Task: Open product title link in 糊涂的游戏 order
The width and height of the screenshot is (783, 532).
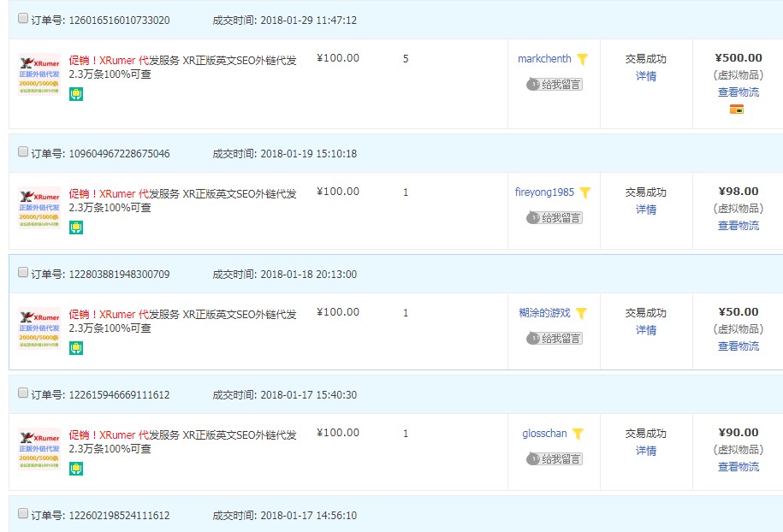Action: [183, 322]
